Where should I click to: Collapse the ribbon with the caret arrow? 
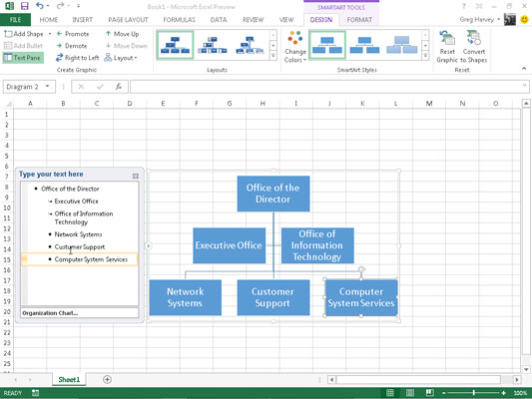click(x=524, y=69)
